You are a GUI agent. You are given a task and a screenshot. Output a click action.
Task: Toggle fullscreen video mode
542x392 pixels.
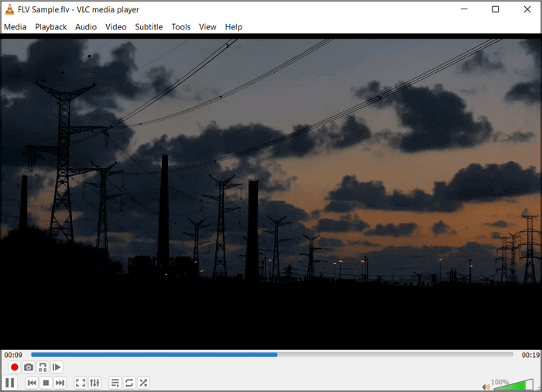(x=81, y=383)
